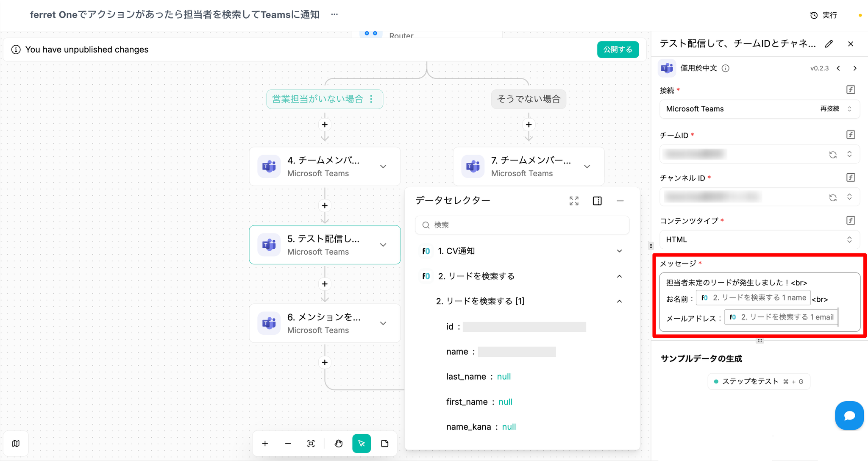868x461 pixels.
Task: Expand step 5 テスト配信 chevron
Action: click(x=383, y=245)
